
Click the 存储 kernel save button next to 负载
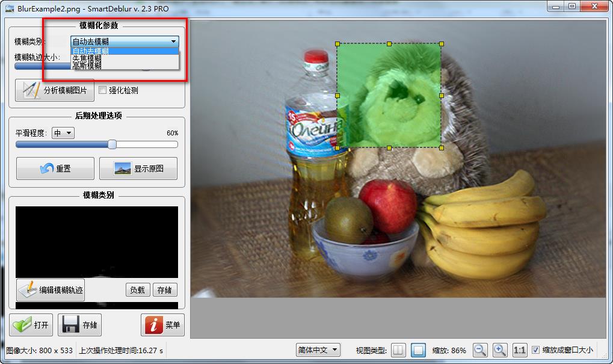point(165,290)
